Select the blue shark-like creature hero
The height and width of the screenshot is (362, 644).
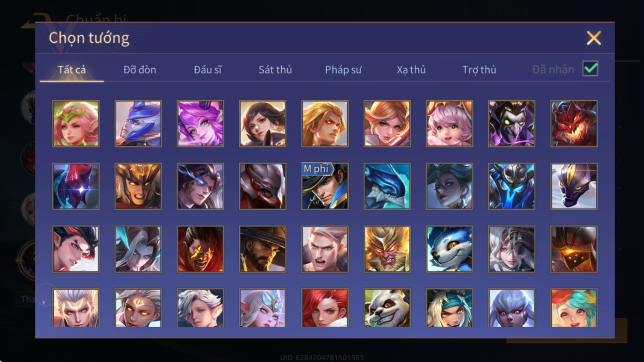point(387,186)
